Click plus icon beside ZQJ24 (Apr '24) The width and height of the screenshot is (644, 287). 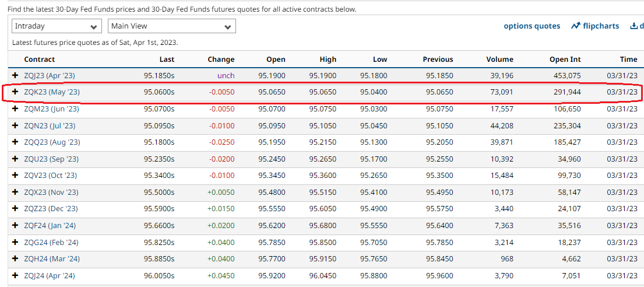[16, 275]
